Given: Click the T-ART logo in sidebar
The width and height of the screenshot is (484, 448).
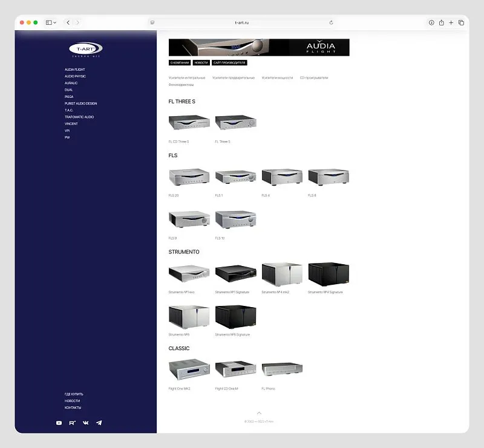Looking at the screenshot, I should pos(85,50).
